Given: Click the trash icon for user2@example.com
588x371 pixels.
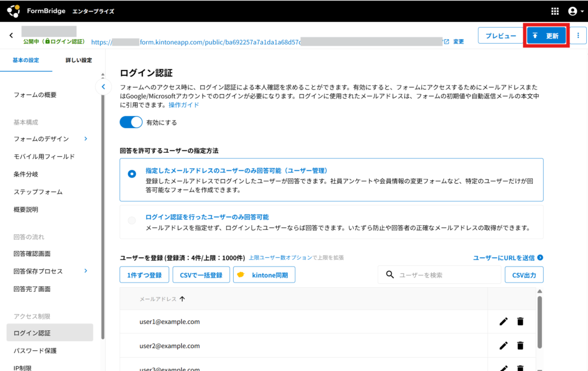Looking at the screenshot, I should pos(520,346).
